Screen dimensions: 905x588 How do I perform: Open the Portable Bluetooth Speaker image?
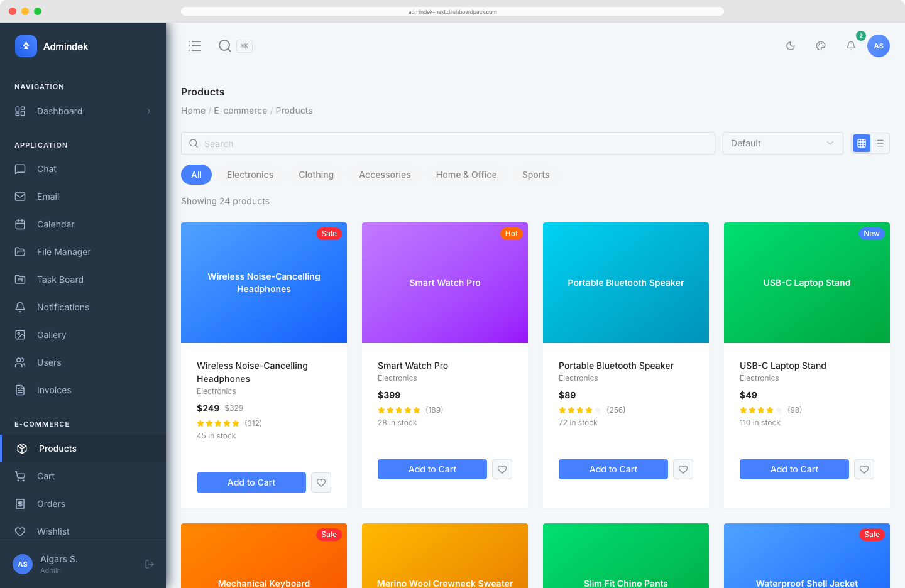tap(626, 283)
